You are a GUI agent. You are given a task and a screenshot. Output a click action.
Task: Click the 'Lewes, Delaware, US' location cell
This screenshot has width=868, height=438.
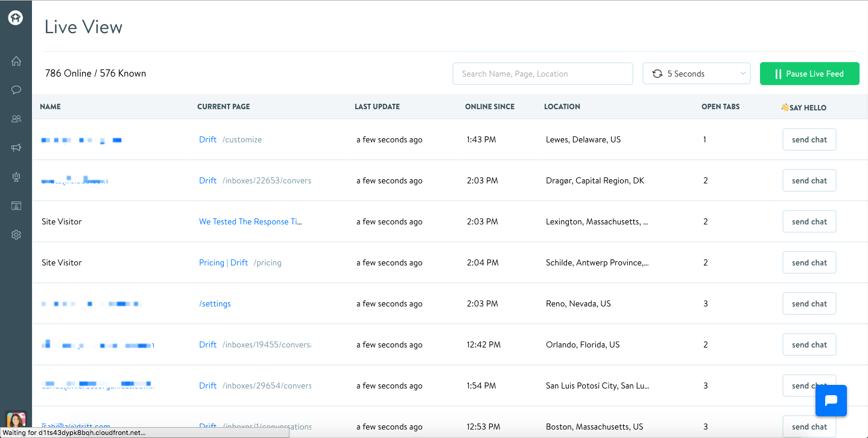[x=583, y=139]
